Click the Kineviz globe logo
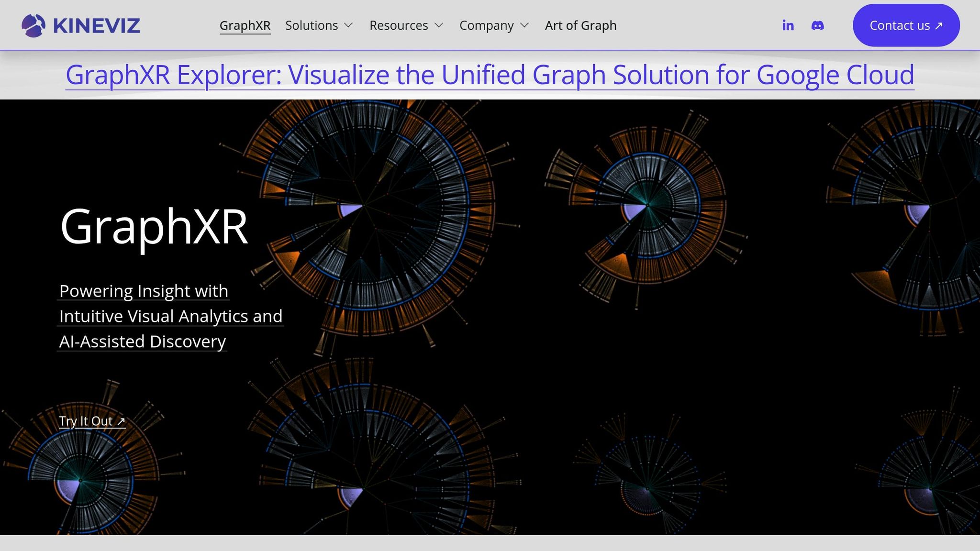Image resolution: width=980 pixels, height=551 pixels. (x=33, y=25)
